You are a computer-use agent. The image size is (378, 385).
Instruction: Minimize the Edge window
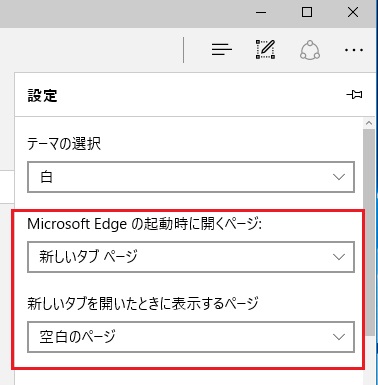pos(261,13)
